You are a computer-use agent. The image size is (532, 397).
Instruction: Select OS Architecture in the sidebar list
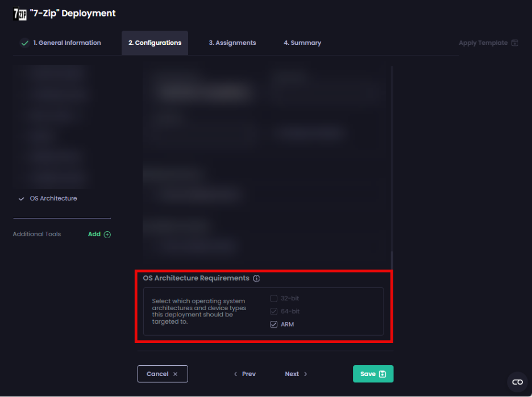click(53, 199)
